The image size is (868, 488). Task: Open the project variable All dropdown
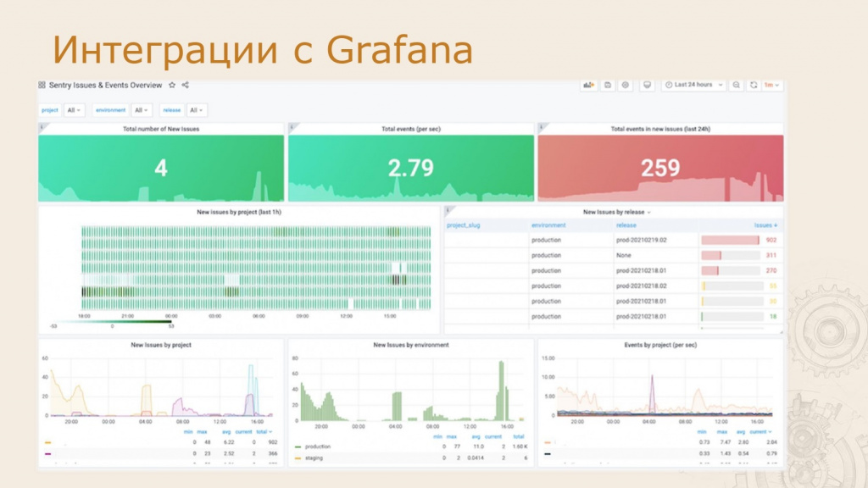point(75,110)
